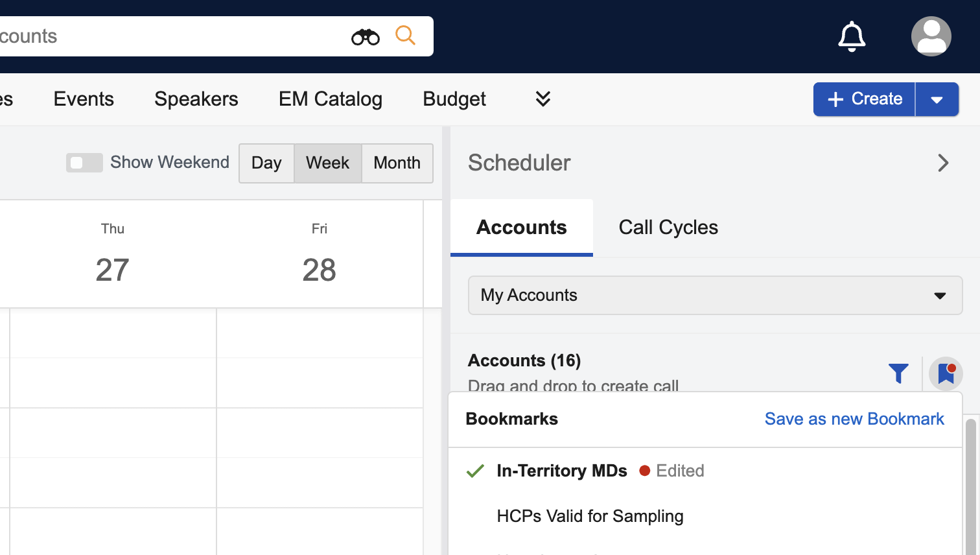Click the binoculars advanced search icon

pos(365,37)
